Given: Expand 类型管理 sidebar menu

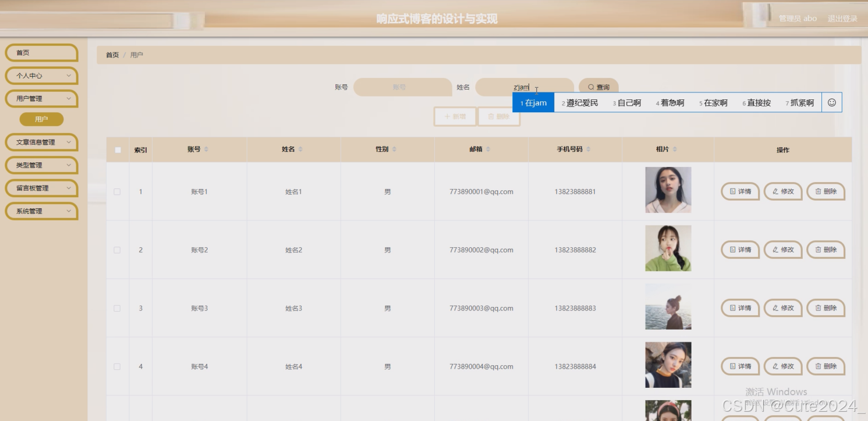Looking at the screenshot, I should (41, 165).
